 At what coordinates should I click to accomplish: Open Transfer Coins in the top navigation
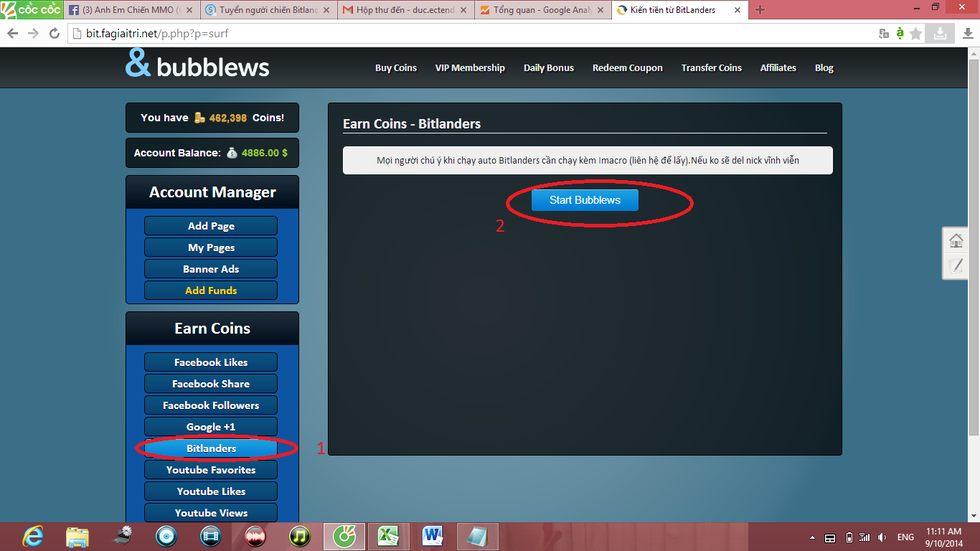pos(712,68)
